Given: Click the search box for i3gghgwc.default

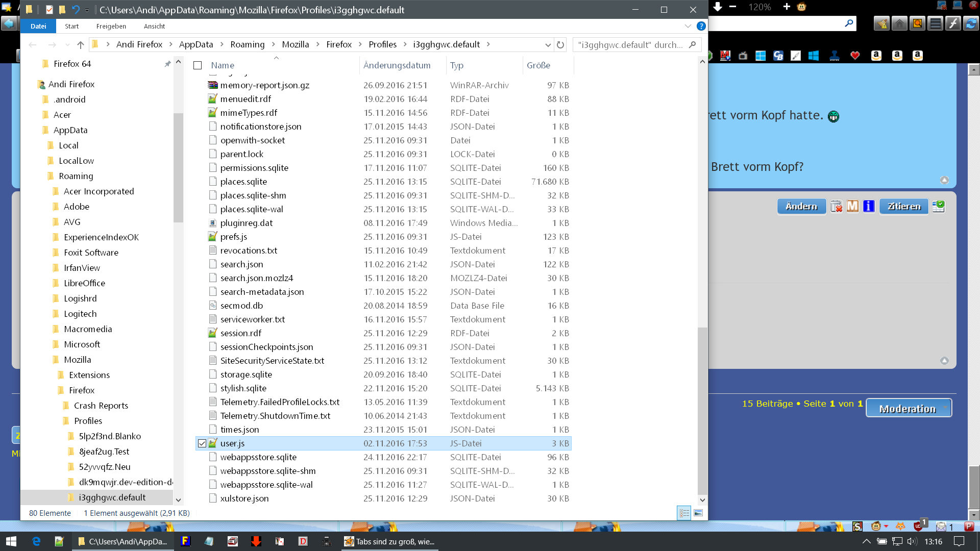Looking at the screenshot, I should 630,45.
